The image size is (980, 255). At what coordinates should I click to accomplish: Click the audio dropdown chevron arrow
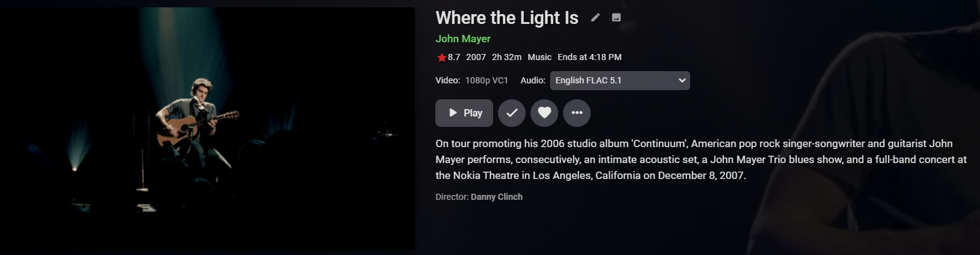click(682, 80)
